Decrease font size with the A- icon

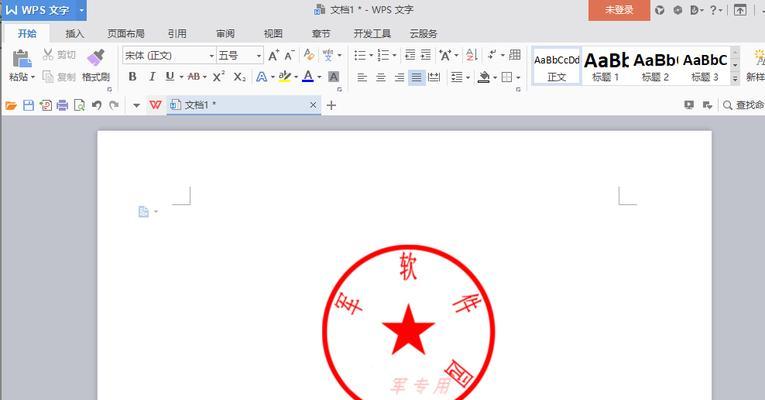(x=289, y=55)
